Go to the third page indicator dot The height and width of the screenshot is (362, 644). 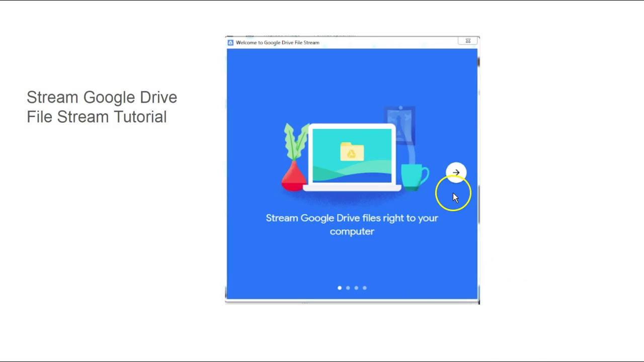(356, 288)
